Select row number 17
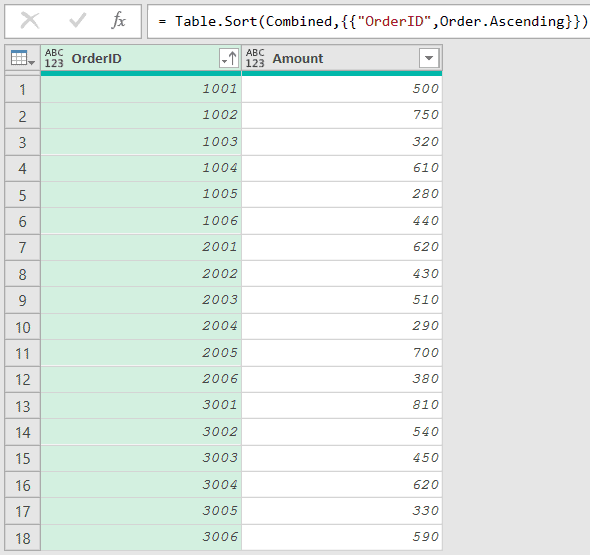This screenshot has width=590, height=555. click(23, 511)
